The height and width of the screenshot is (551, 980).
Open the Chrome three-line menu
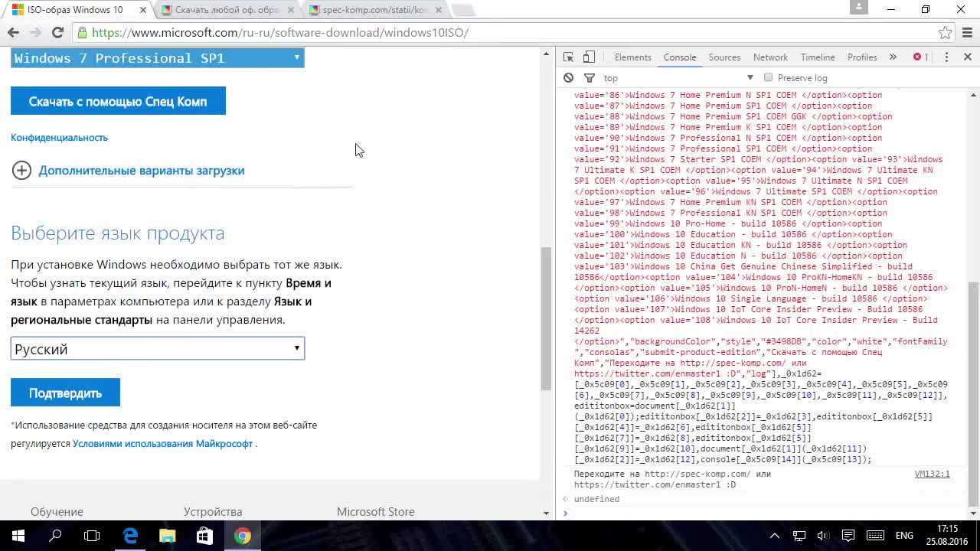click(967, 32)
